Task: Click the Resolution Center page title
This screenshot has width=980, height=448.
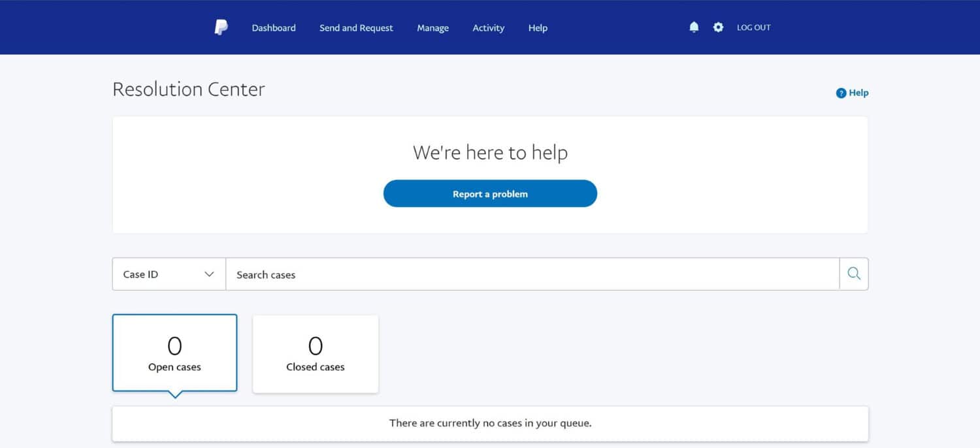Action: 189,89
